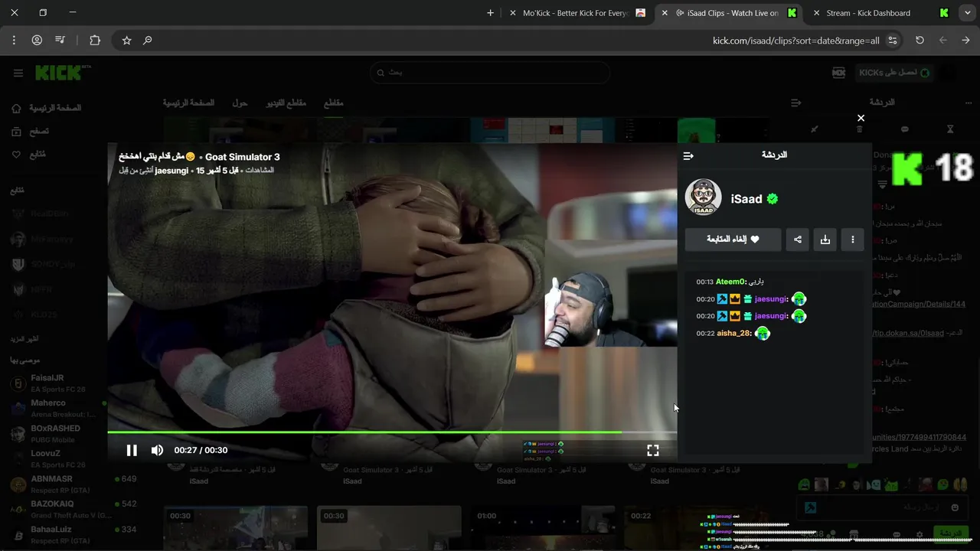Mute the clip volume speaker icon
980x551 pixels.
point(157,450)
